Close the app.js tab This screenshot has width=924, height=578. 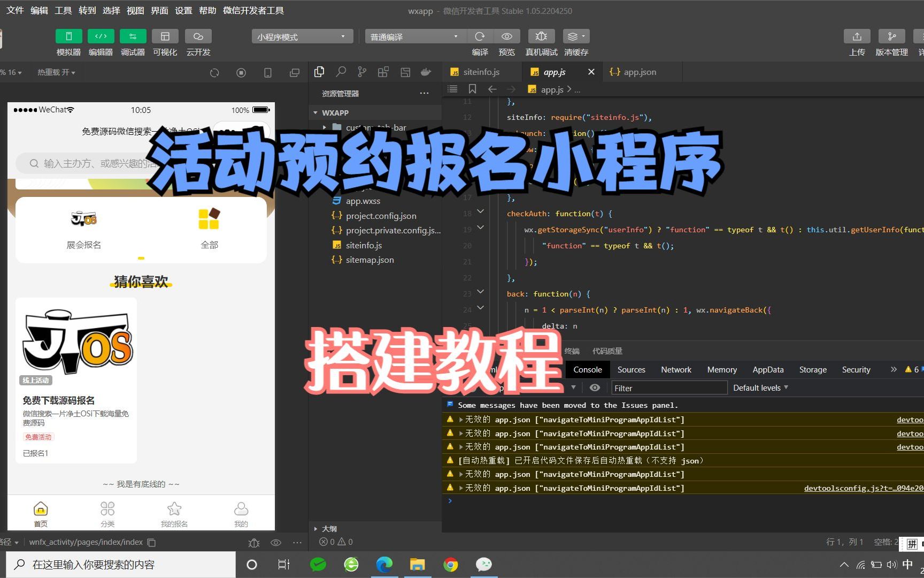coord(591,72)
